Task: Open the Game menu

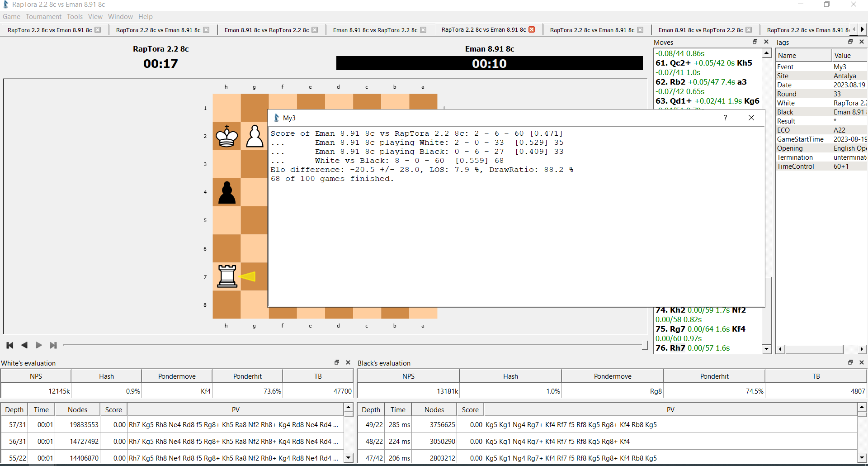Action: pos(11,17)
